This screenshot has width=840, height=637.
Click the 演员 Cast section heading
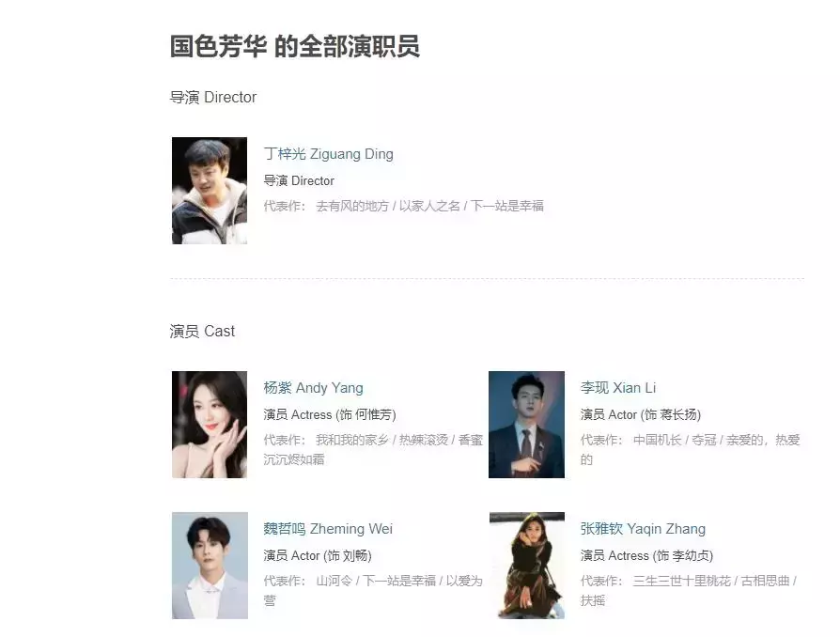point(202,331)
